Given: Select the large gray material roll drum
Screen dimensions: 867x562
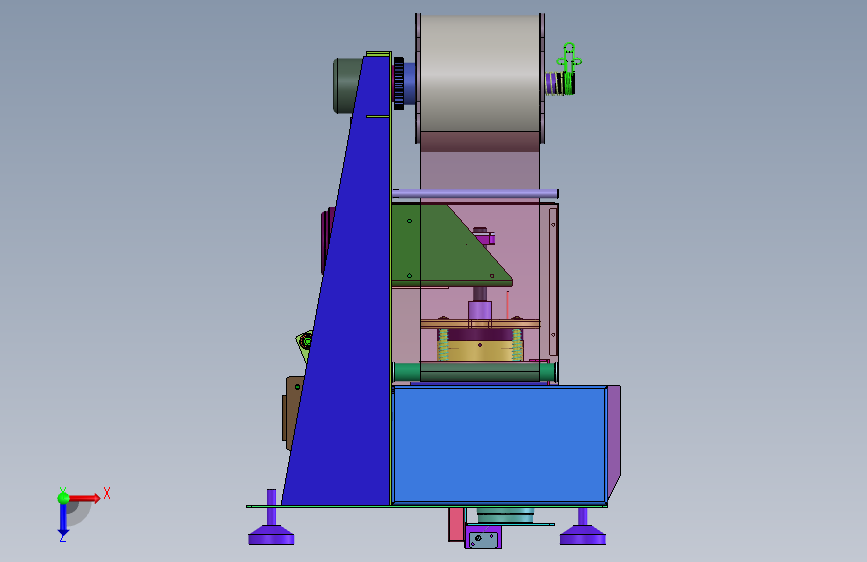Looking at the screenshot, I should (480, 73).
